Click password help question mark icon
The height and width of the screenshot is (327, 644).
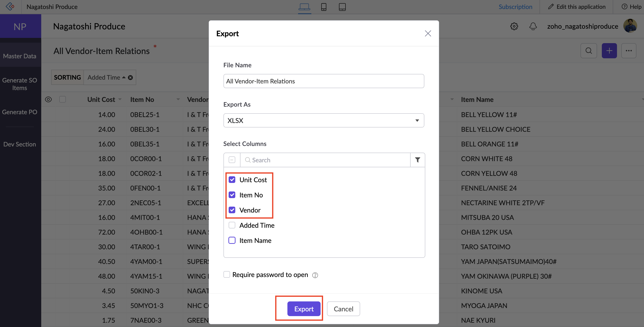(315, 275)
